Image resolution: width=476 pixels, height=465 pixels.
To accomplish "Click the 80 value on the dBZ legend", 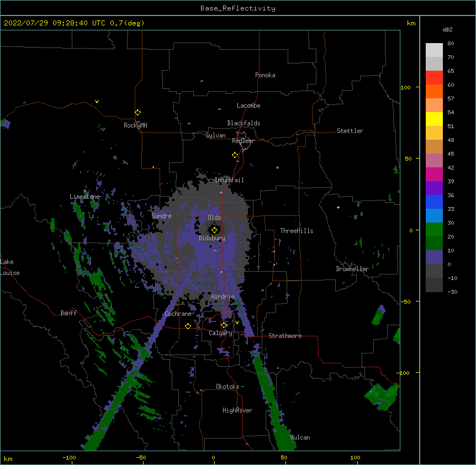I will [451, 44].
